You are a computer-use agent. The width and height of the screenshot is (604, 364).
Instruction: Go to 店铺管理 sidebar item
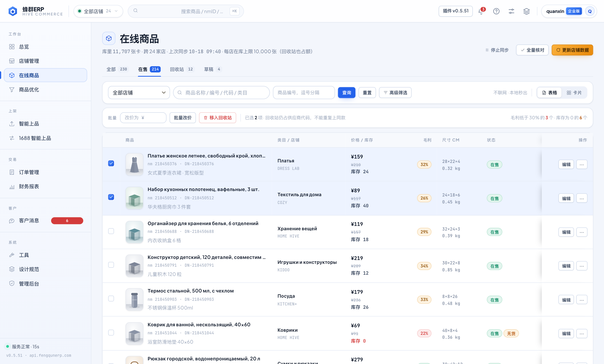pyautogui.click(x=45, y=61)
